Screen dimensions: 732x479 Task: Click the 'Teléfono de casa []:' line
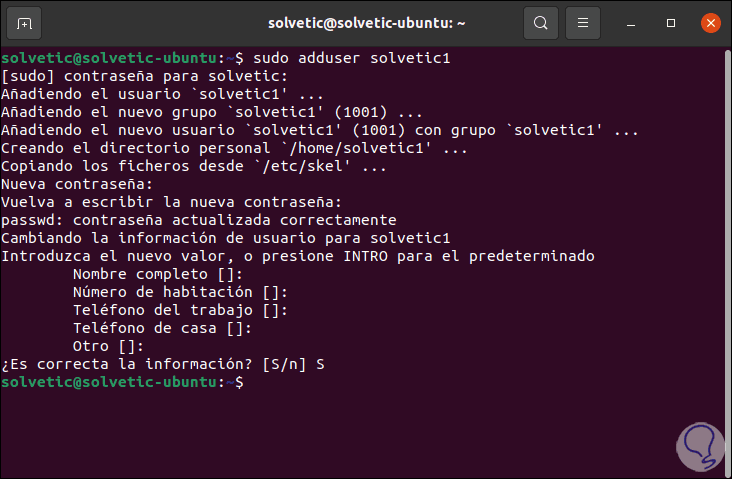pos(162,328)
